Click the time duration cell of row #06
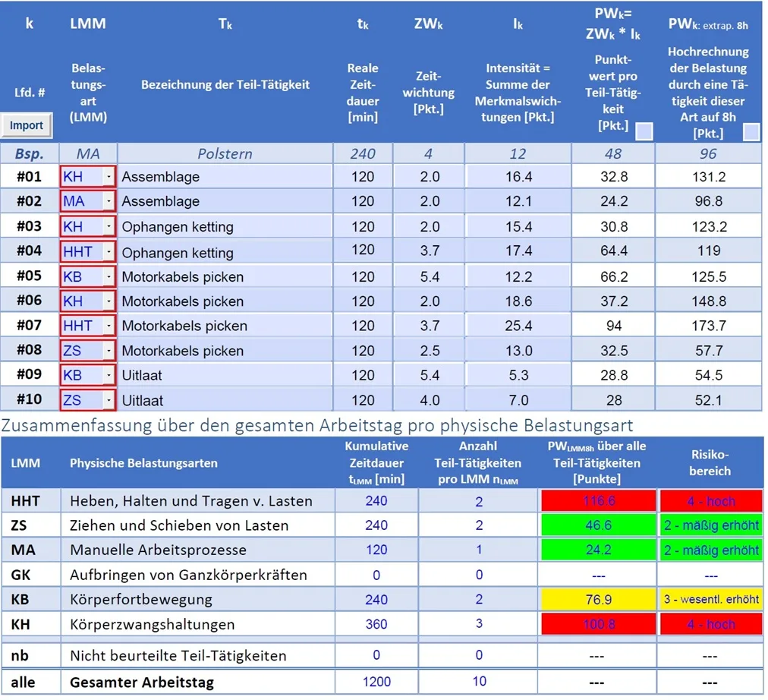Screen dimensions: 768x700 tap(363, 301)
